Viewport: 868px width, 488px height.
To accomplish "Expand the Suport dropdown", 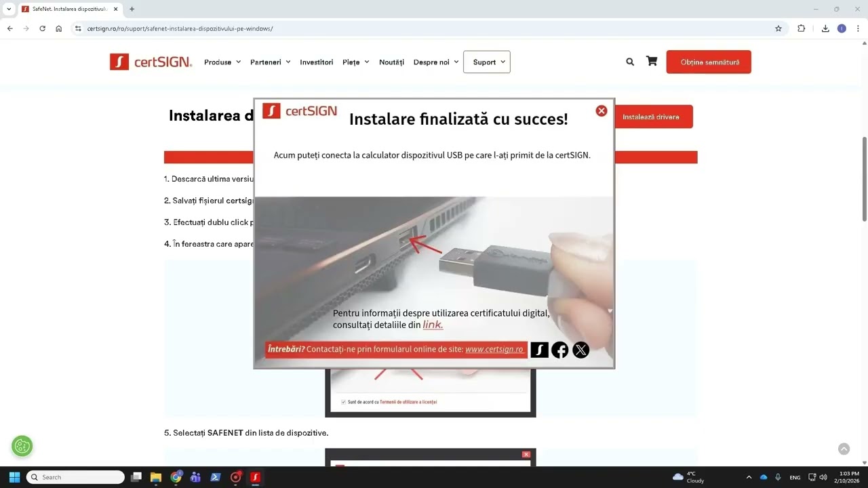I will tap(487, 62).
